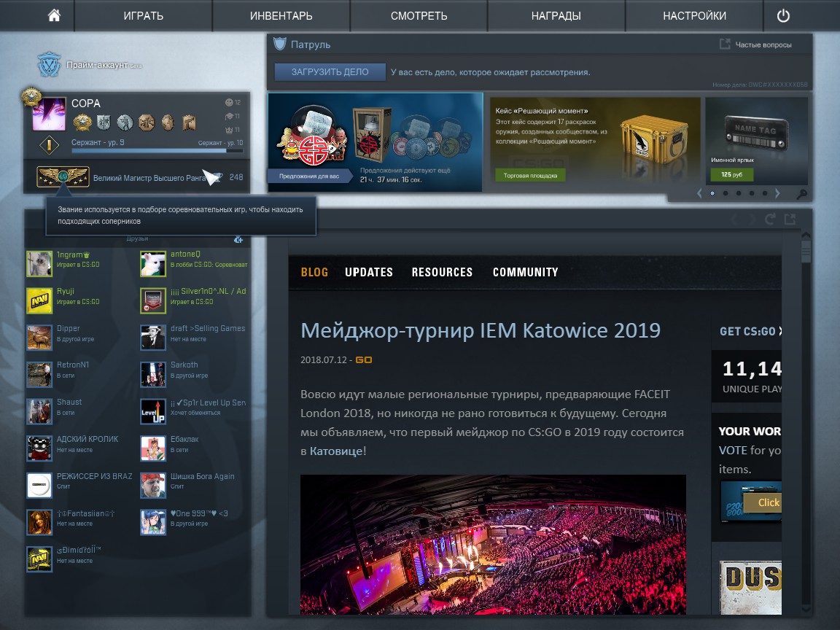Click the GO tag link
The width and height of the screenshot is (840, 630).
(x=364, y=360)
